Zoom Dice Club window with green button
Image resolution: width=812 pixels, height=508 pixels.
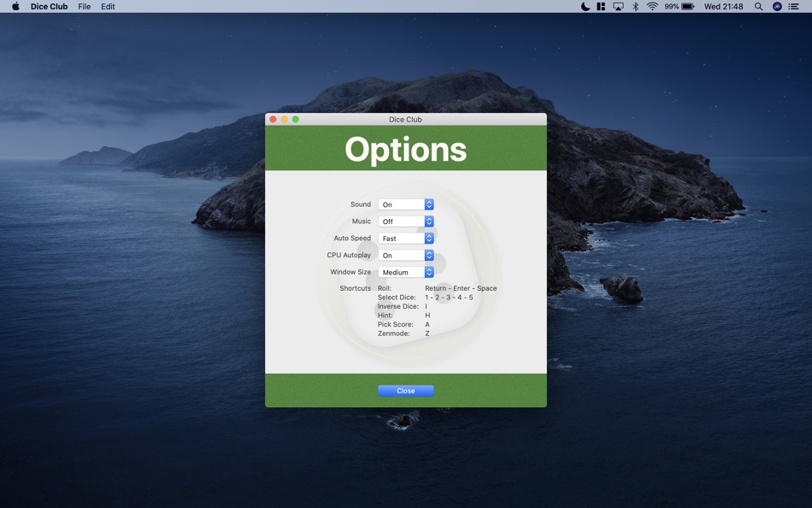click(296, 119)
